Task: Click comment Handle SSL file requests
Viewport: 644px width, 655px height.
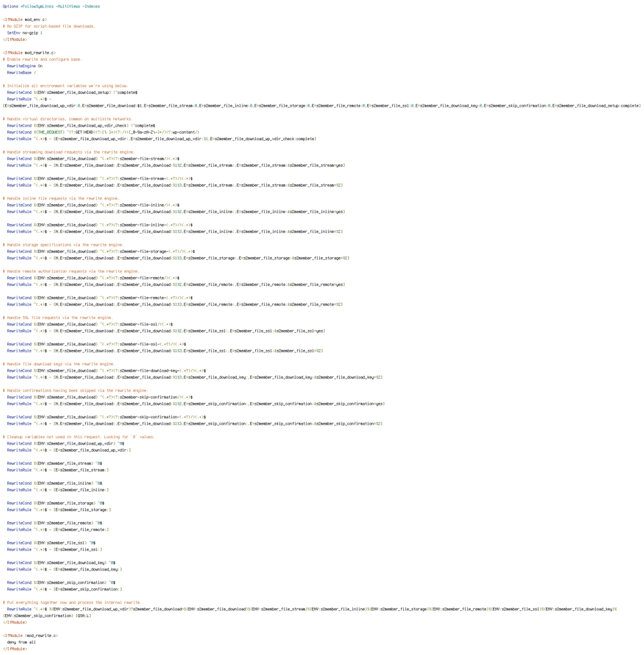Action: (58, 318)
